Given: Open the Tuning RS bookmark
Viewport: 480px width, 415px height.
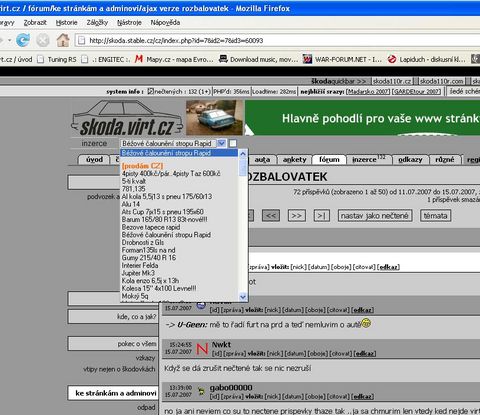Looking at the screenshot, I should click(57, 59).
